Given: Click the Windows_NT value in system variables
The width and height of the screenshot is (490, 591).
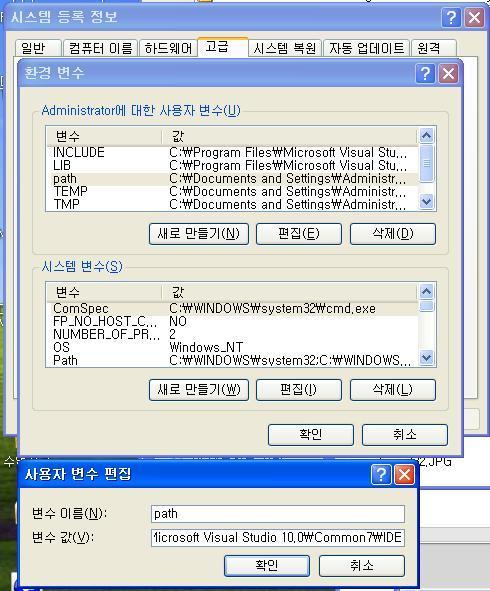Looking at the screenshot, I should coord(206,347).
